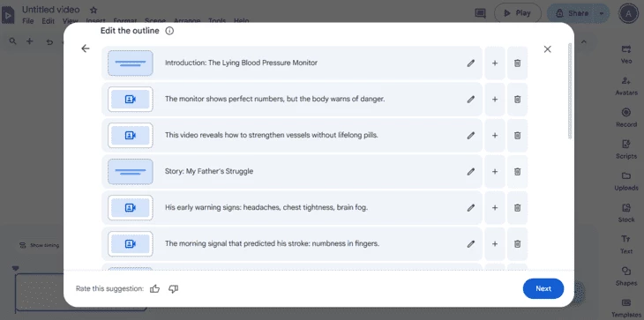Screen dimensions: 644x320
Task: Add an item below 'monitor shows perfect numbers'
Action: (x=495, y=100)
